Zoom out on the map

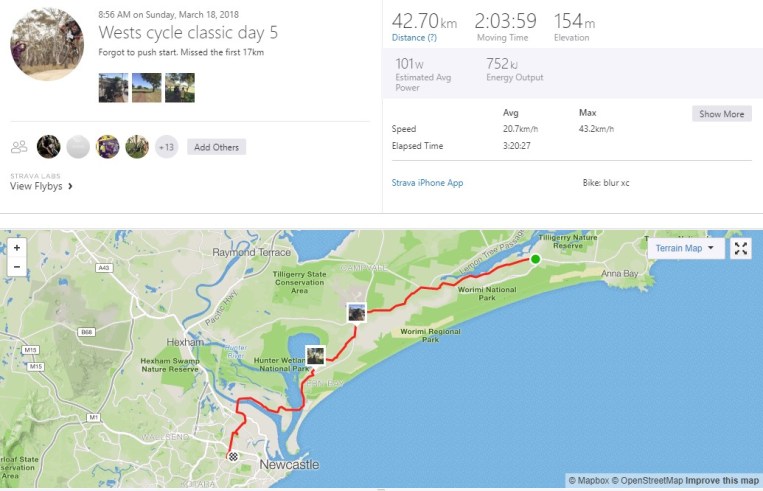pyautogui.click(x=16, y=267)
